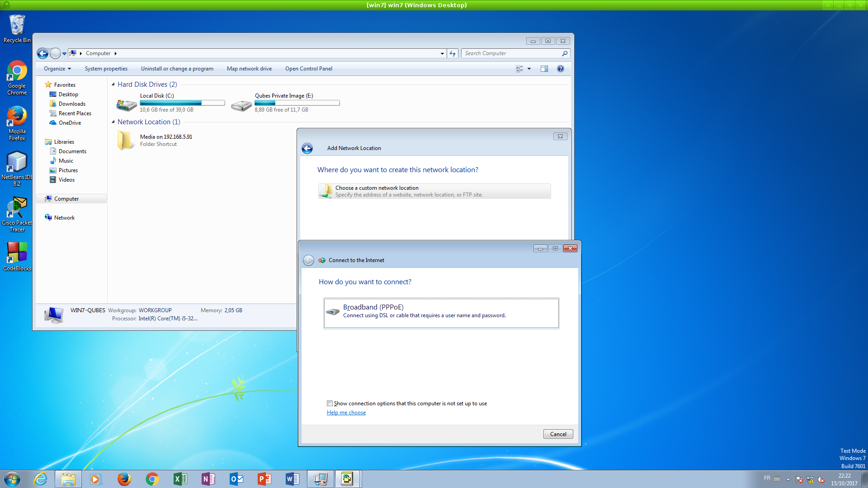Collapse the Hard Disk Drives group
The image size is (868, 488).
[113, 84]
